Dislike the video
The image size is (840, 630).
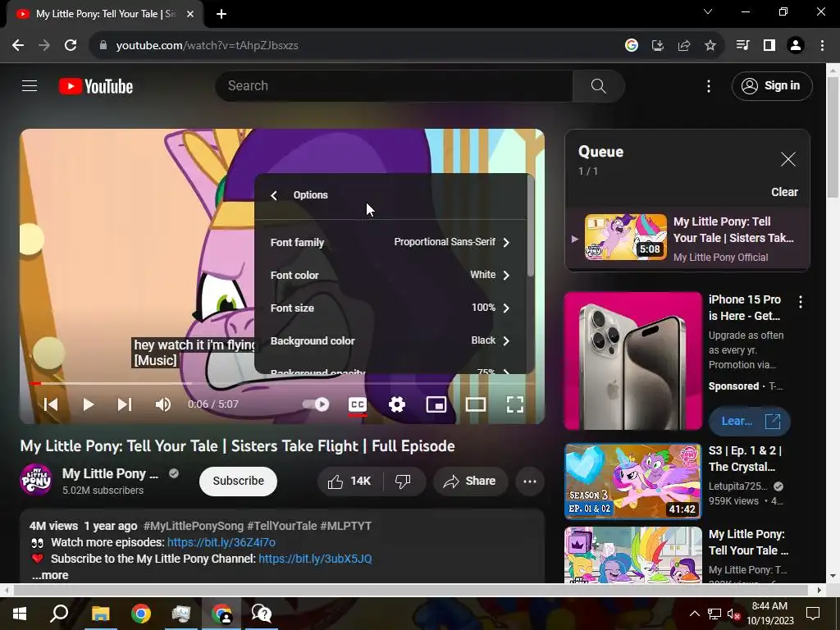pyautogui.click(x=404, y=481)
